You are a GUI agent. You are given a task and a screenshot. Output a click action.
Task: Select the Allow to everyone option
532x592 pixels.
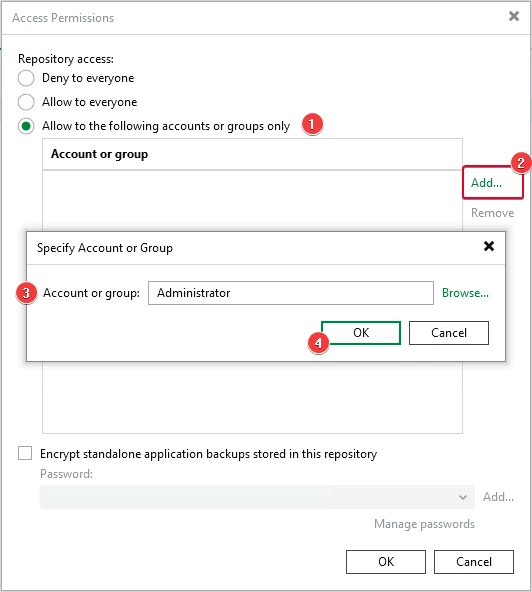(x=26, y=102)
